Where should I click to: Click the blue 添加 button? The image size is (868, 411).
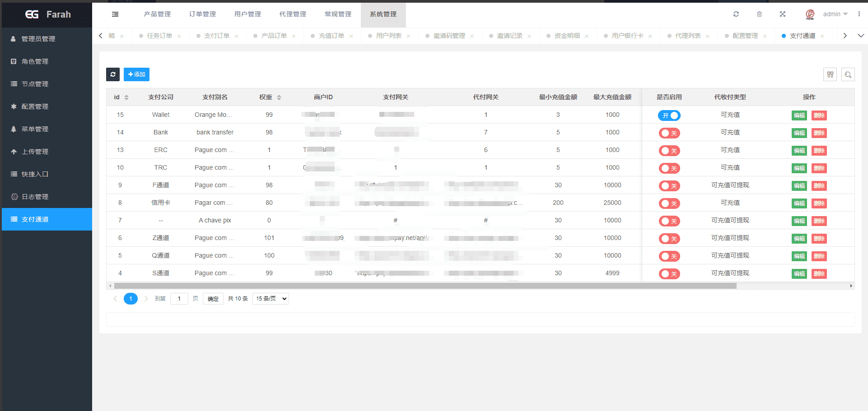click(136, 74)
